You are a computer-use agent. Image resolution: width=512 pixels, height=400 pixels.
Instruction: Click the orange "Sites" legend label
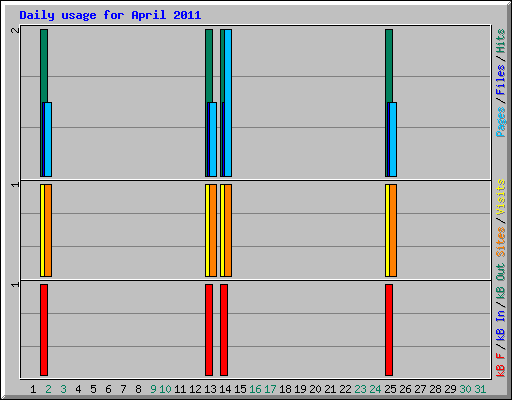[500, 242]
